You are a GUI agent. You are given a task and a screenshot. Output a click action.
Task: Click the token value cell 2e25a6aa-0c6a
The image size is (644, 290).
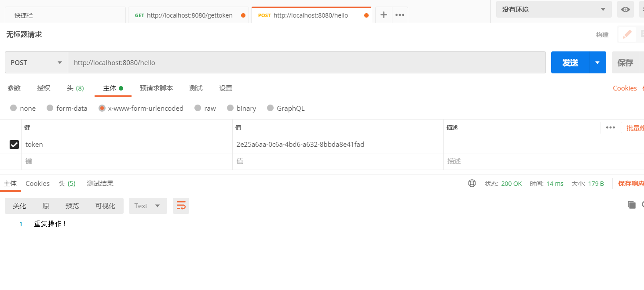point(338,145)
